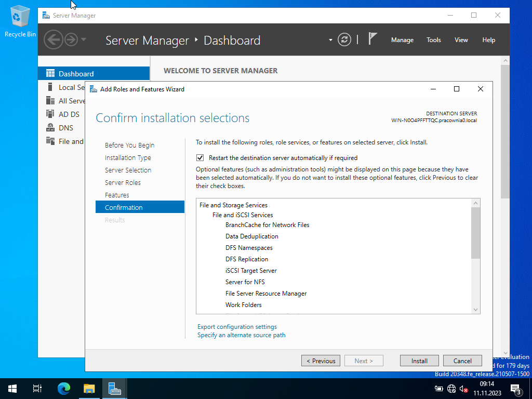The height and width of the screenshot is (399, 532).
Task: Toggle automatic restart of destination server checkbox
Action: point(200,158)
